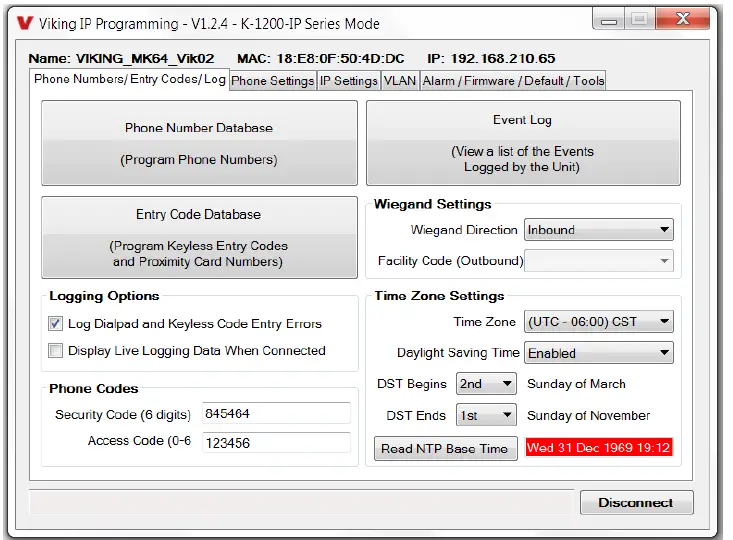Click the Wiegand Settings group heading
This screenshot has height=540, width=733.
point(433,204)
